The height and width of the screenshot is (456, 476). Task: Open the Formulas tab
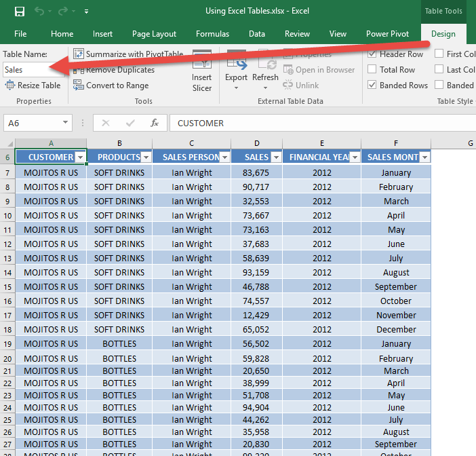[212, 34]
